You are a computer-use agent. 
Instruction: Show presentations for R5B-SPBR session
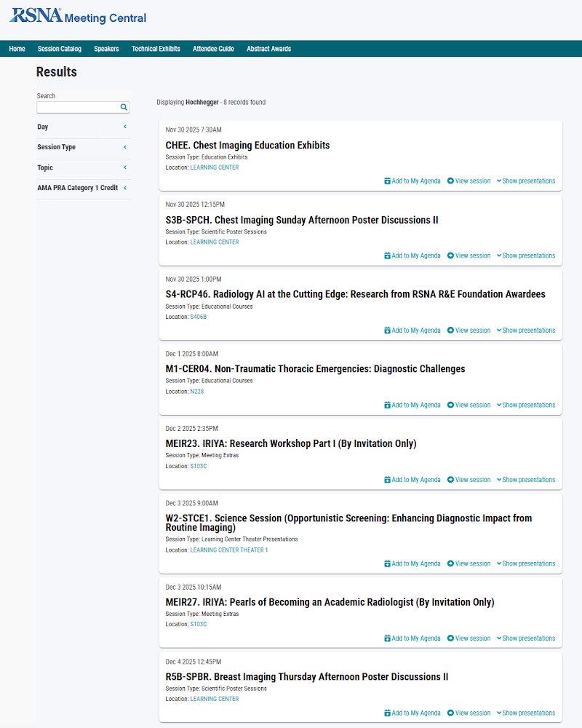click(x=526, y=713)
